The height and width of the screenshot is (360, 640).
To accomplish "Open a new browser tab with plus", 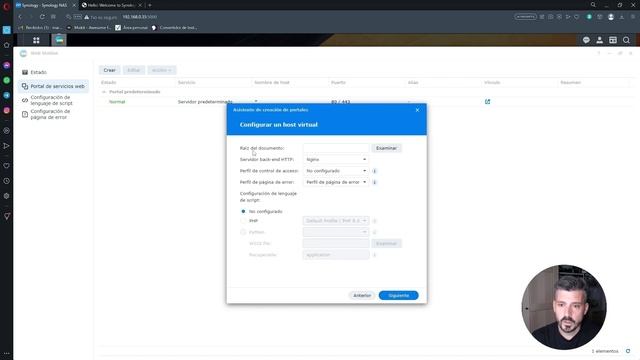I will coord(150,5).
